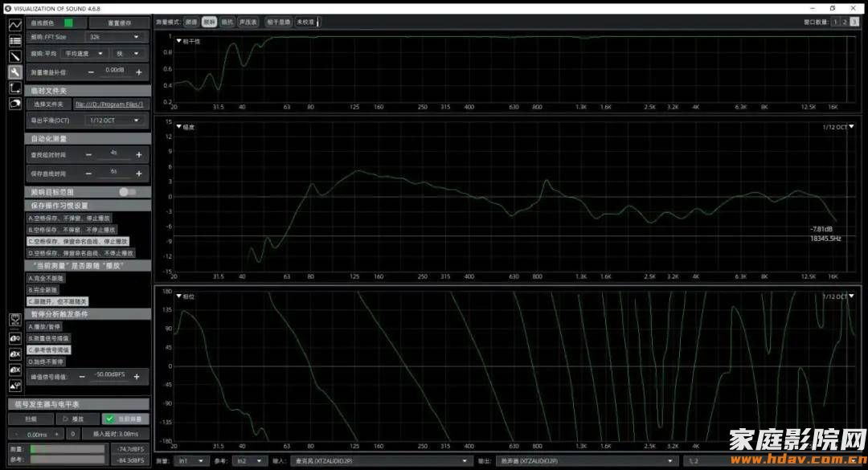Viewport: 868px width, 470px height.
Task: Select the diagonal line tool icon
Action: [14, 56]
